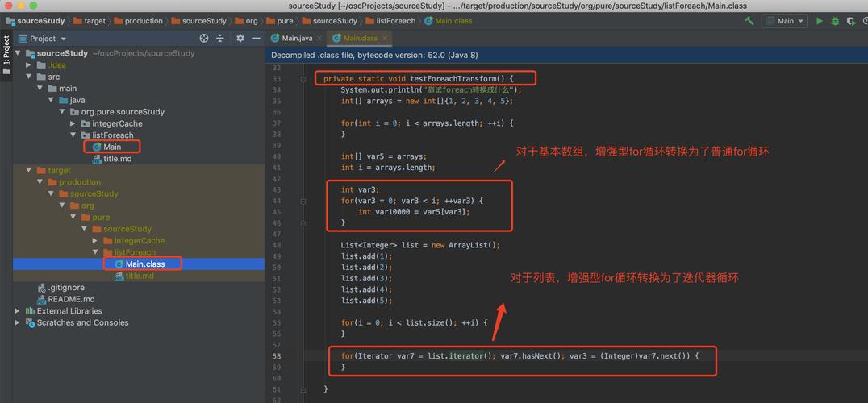
Task: Select the Scratches and Consoles row
Action: coord(82,322)
